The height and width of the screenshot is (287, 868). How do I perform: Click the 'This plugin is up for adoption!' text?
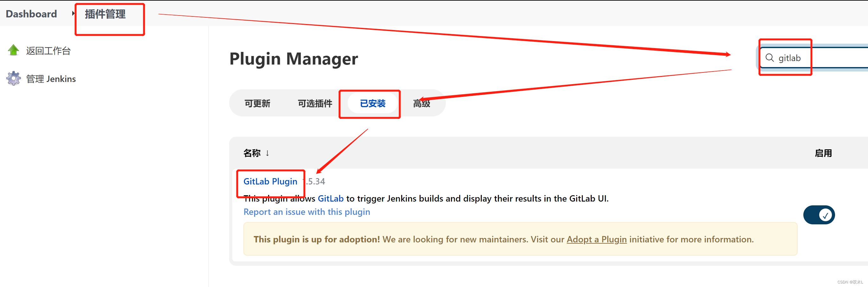316,239
